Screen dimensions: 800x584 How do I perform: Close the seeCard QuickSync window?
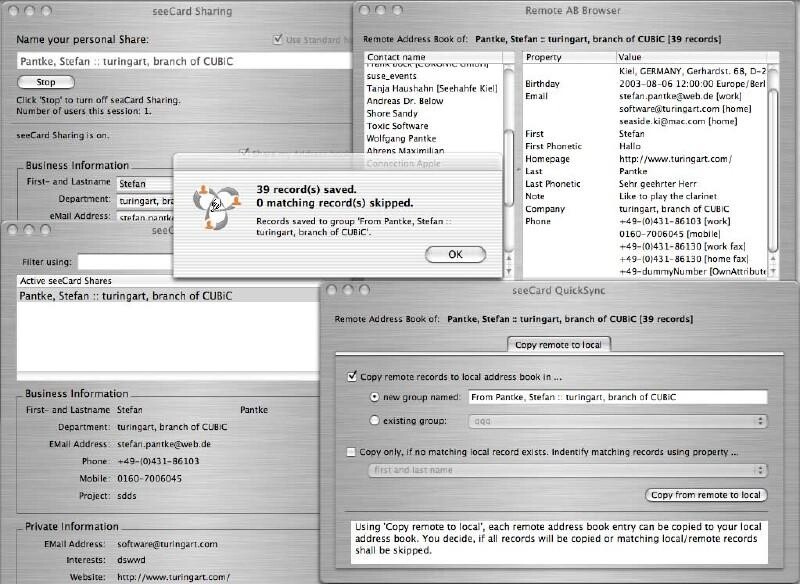click(332, 290)
